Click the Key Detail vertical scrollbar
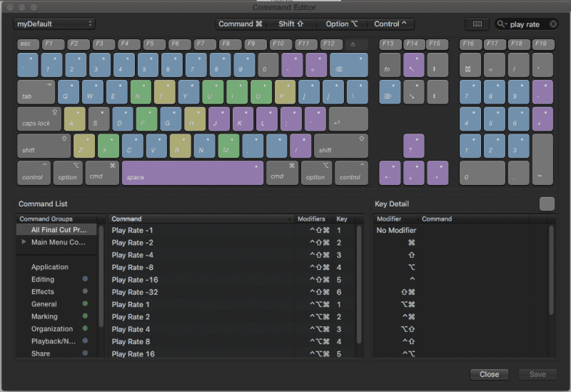Image resolution: width=571 pixels, height=392 pixels. click(x=551, y=271)
